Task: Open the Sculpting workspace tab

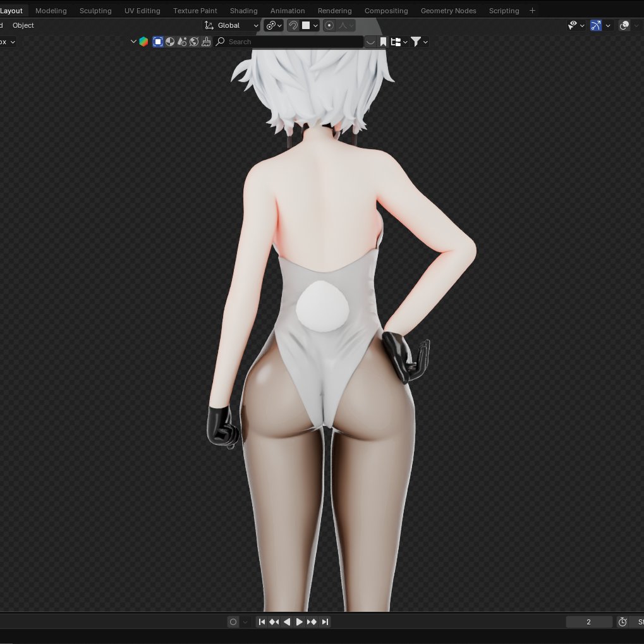Action: tap(95, 11)
